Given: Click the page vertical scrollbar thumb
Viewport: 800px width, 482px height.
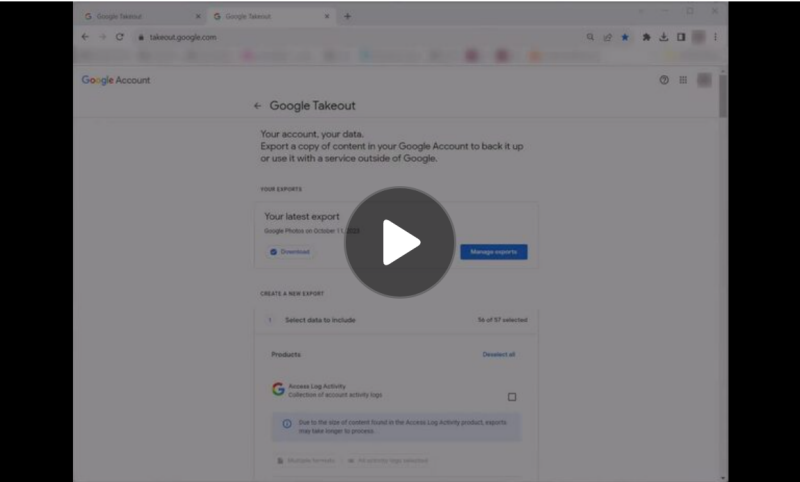Looking at the screenshot, I should 722,95.
